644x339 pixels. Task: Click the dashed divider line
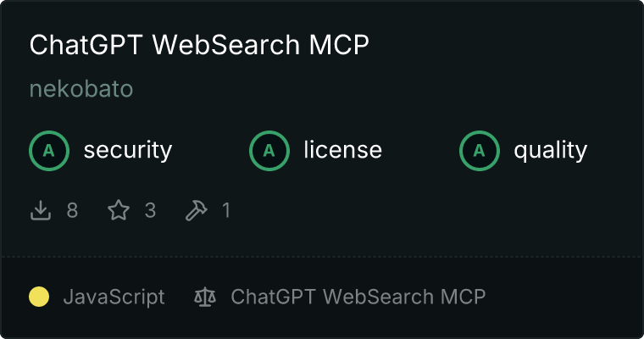click(x=322, y=257)
